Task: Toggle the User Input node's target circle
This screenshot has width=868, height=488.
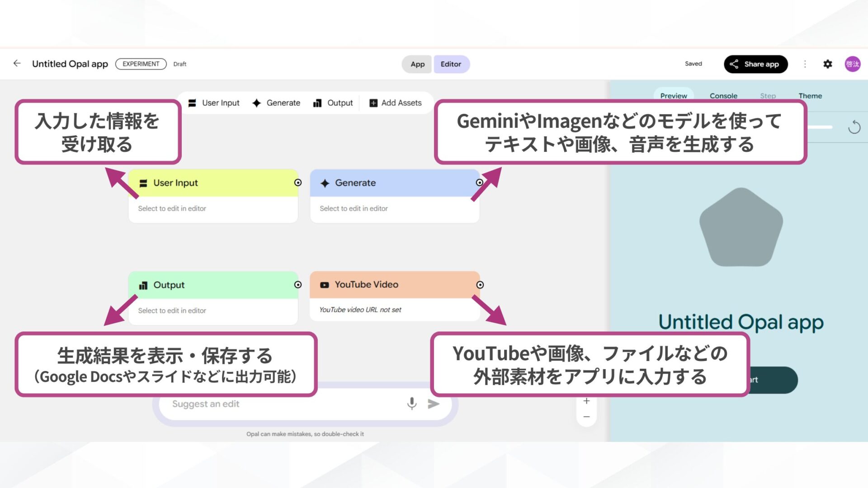Action: coord(298,183)
